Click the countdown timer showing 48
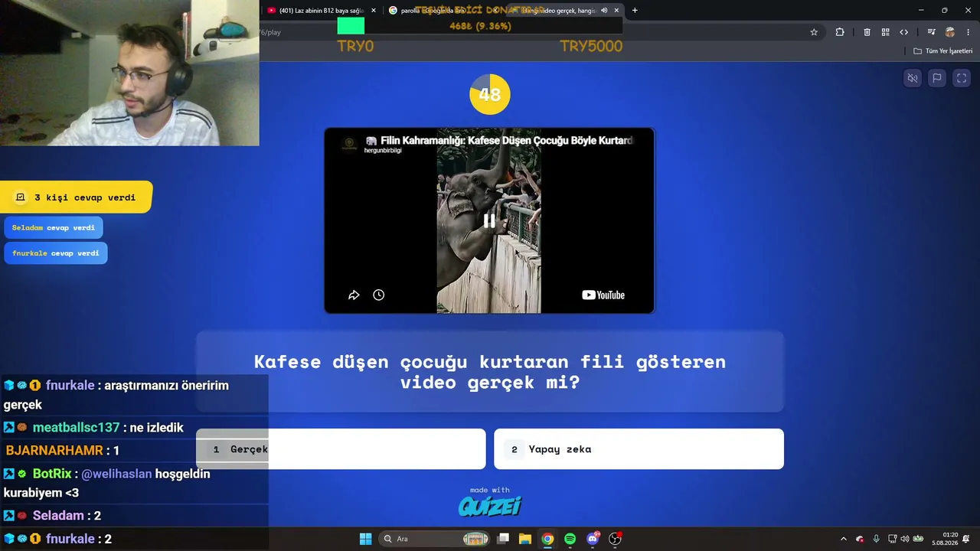The width and height of the screenshot is (980, 551). click(489, 94)
